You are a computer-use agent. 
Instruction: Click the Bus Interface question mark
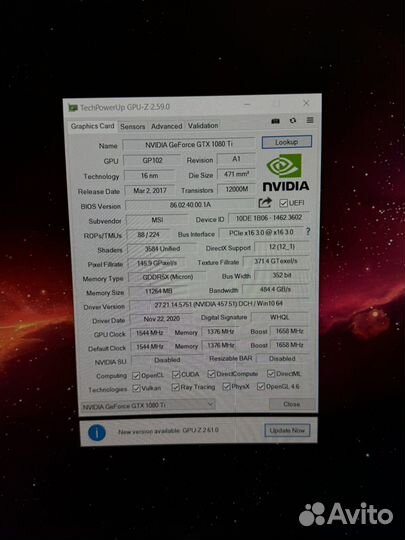pos(308,232)
